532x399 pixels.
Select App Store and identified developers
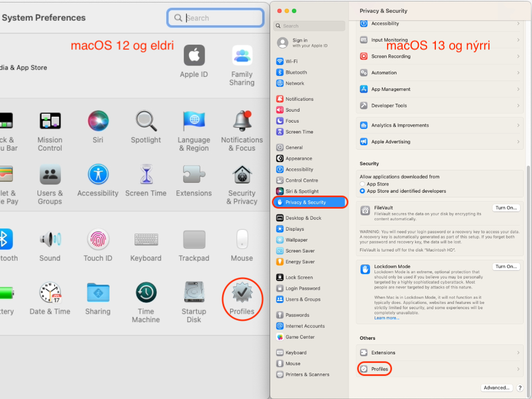click(362, 191)
